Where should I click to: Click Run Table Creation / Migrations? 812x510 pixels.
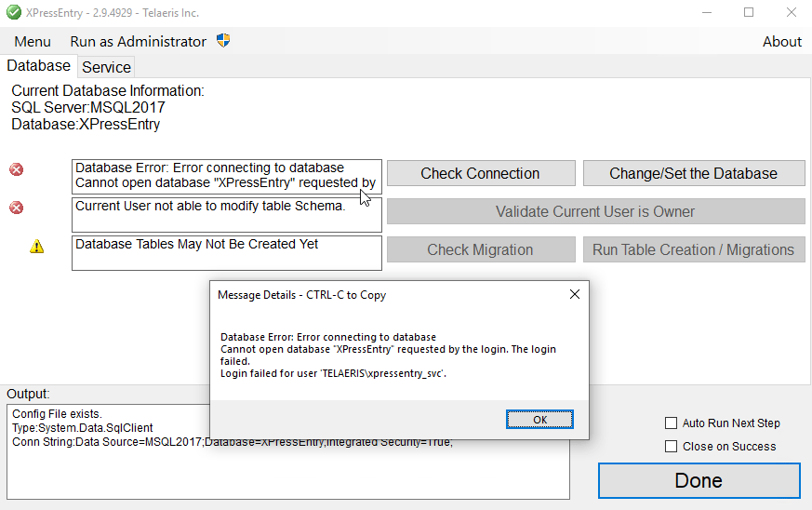coord(694,249)
